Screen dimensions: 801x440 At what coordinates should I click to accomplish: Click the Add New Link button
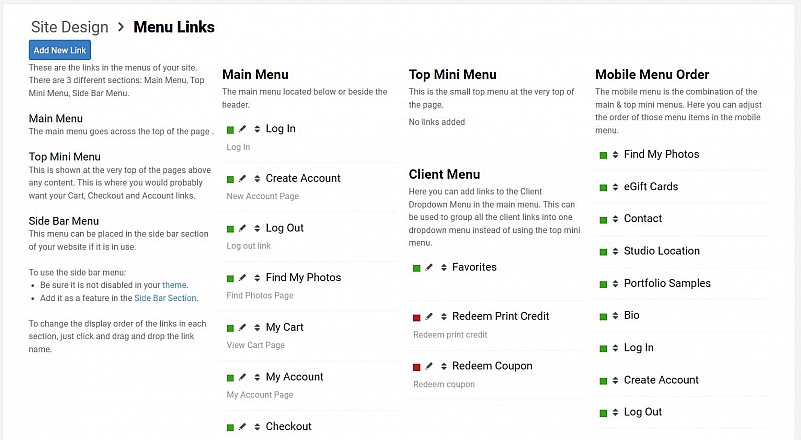click(x=60, y=50)
